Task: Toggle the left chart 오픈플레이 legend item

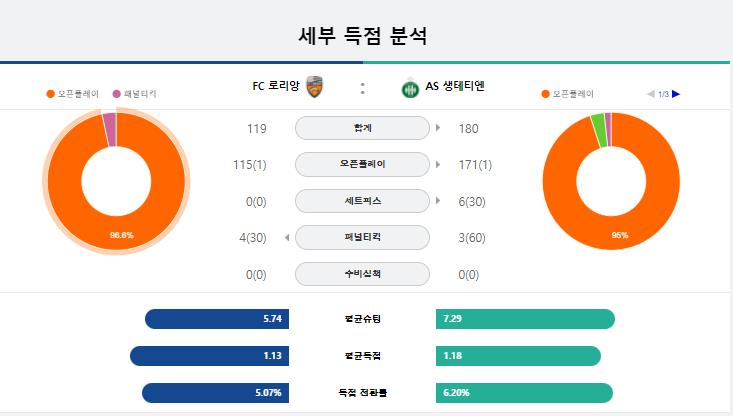Action: coord(72,94)
